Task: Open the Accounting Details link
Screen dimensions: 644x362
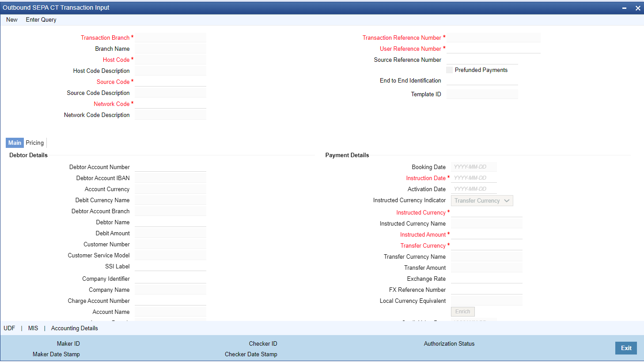Action: pyautogui.click(x=75, y=328)
